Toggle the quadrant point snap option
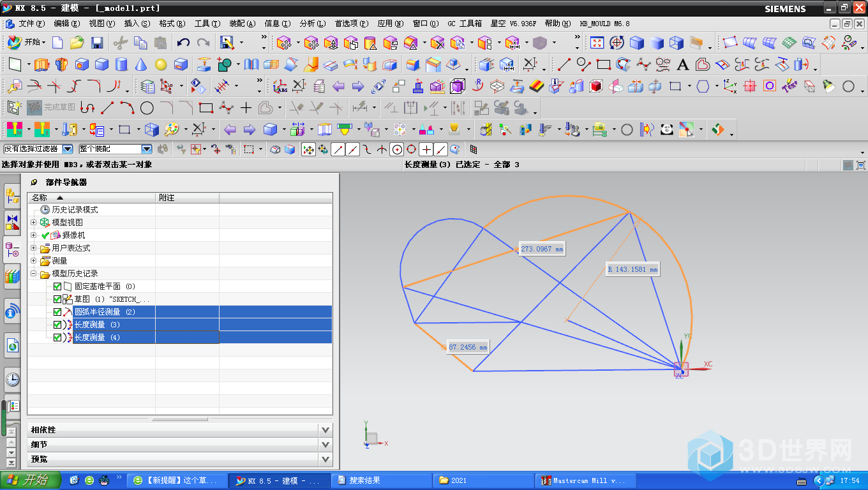This screenshot has width=868, height=490. click(x=411, y=149)
